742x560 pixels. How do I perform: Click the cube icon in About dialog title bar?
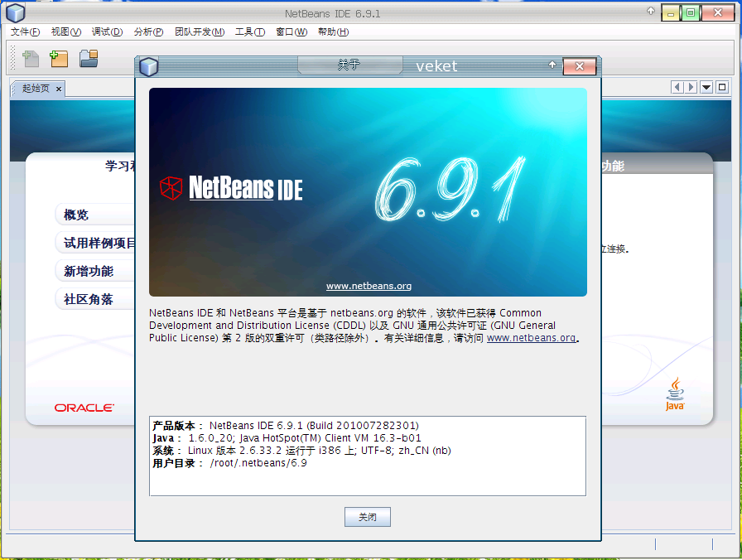(148, 66)
